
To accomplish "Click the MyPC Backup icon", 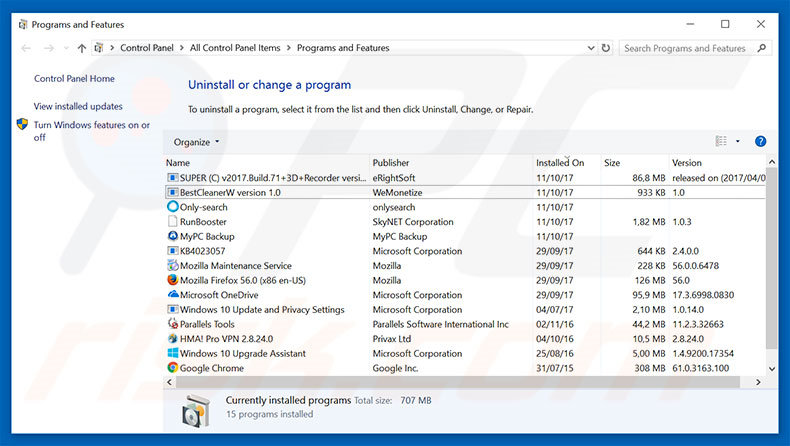I will click(172, 236).
